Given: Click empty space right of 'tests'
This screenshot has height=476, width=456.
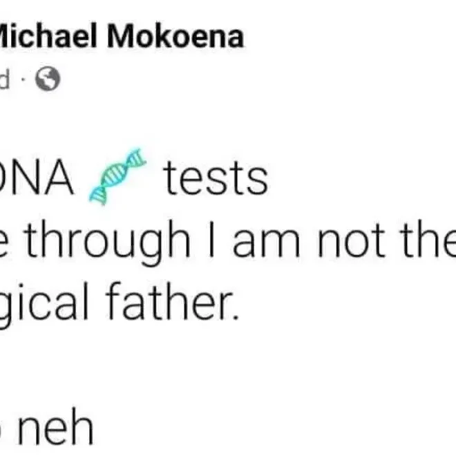Looking at the screenshot, I should (x=359, y=178).
